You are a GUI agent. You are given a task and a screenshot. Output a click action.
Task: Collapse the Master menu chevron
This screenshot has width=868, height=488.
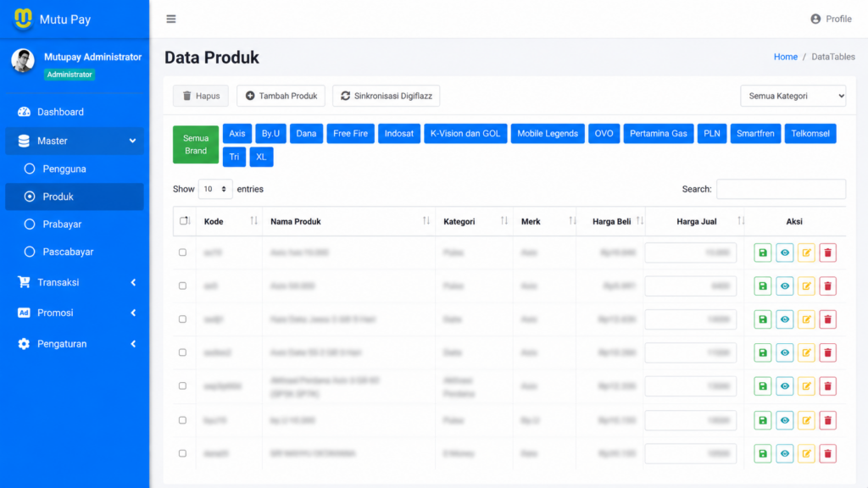coord(132,141)
